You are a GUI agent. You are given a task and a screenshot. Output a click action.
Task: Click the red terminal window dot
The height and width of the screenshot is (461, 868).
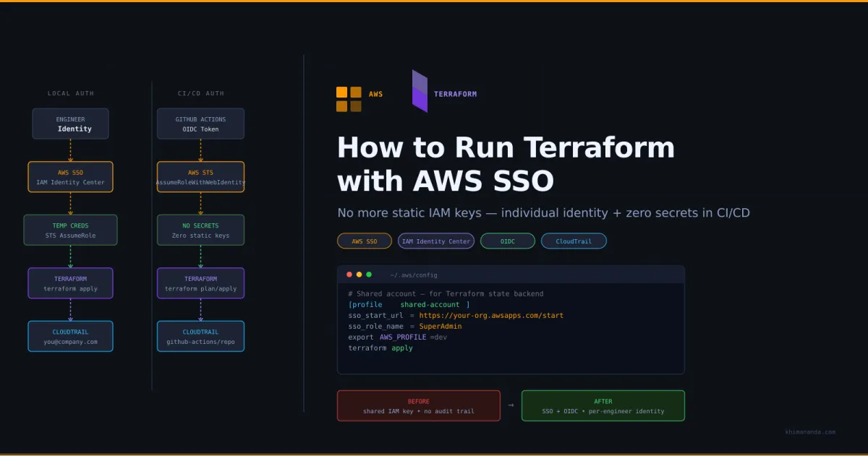point(349,275)
